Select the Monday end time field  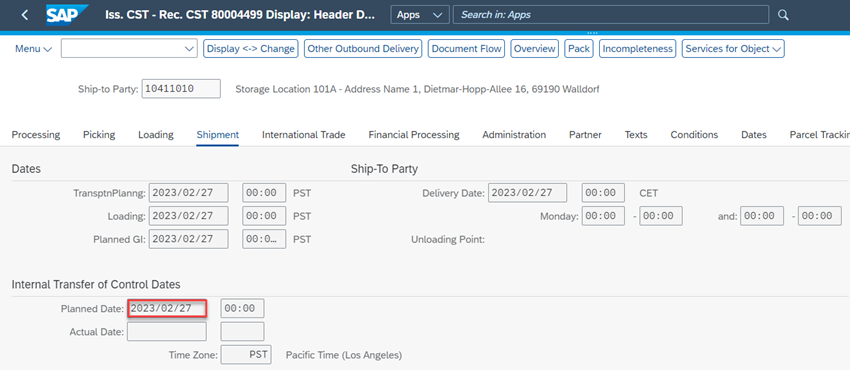[661, 216]
